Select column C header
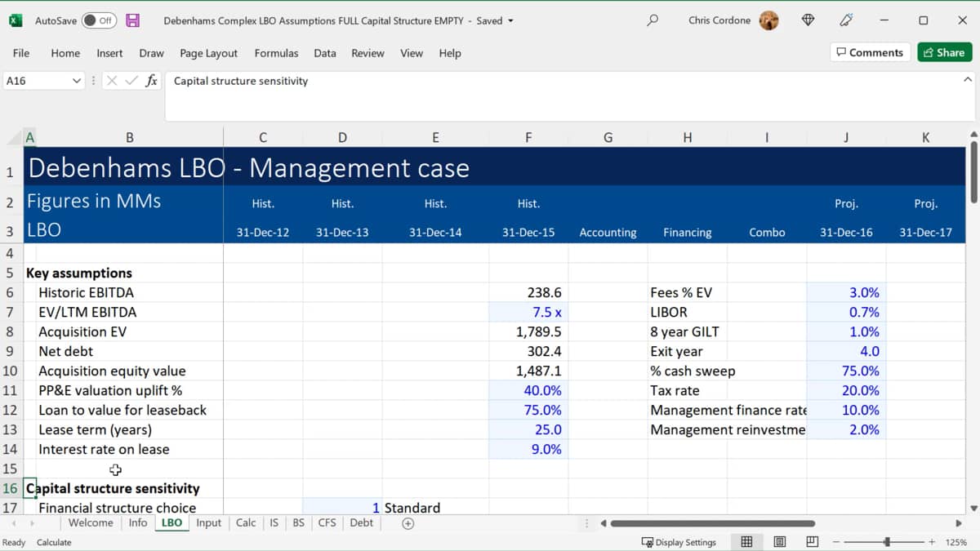Viewport: 980px width, 551px height. click(x=262, y=138)
